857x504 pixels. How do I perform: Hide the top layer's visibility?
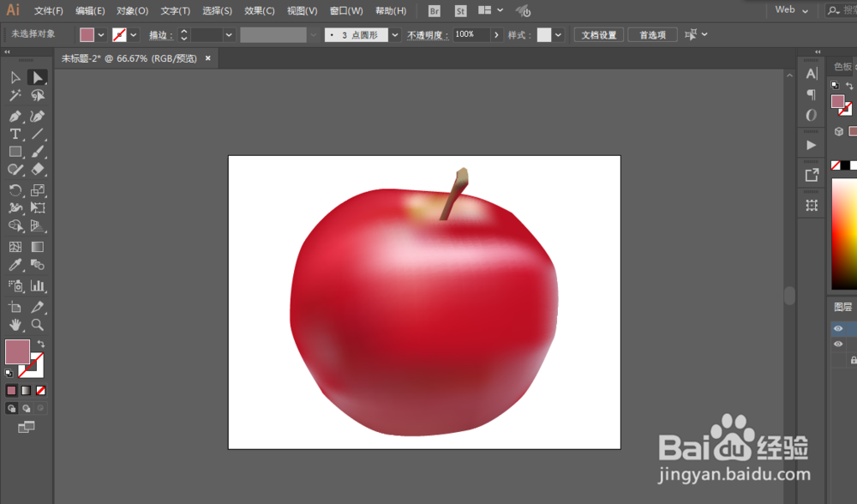(x=839, y=328)
